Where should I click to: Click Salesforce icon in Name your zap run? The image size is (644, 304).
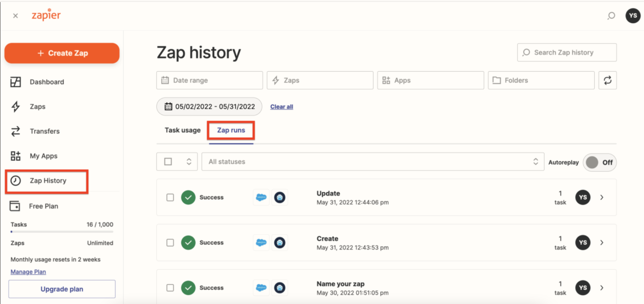click(261, 288)
